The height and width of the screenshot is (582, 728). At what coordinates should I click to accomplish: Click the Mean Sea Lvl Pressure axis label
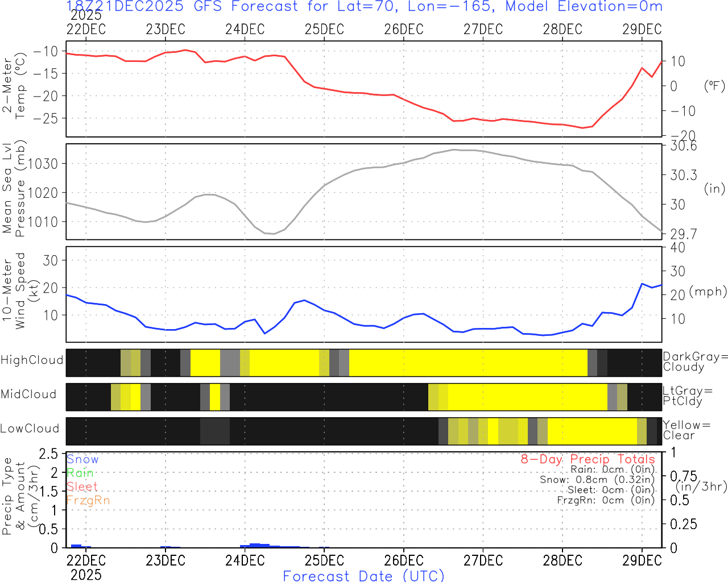[x=14, y=189]
